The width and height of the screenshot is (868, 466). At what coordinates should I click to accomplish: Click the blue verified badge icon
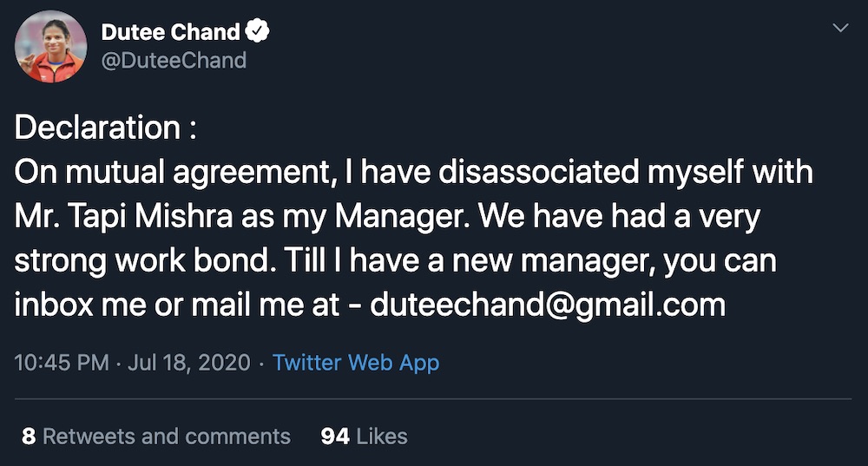click(258, 33)
